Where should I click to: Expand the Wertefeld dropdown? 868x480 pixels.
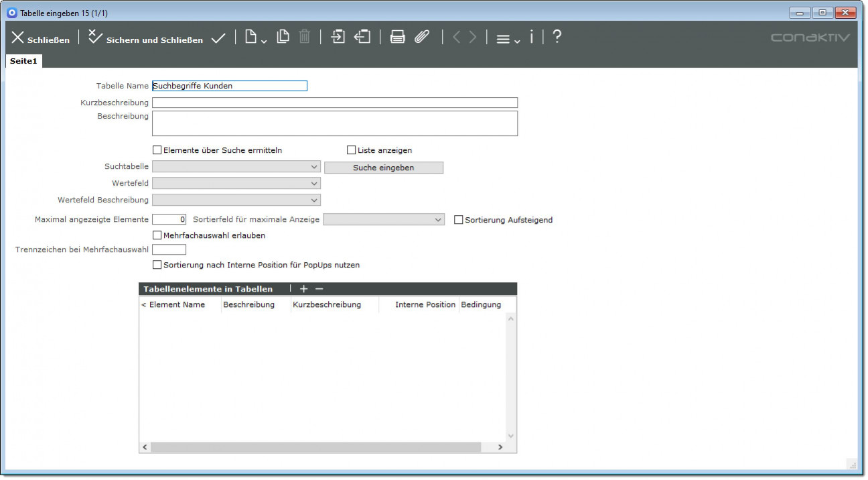pyautogui.click(x=236, y=183)
